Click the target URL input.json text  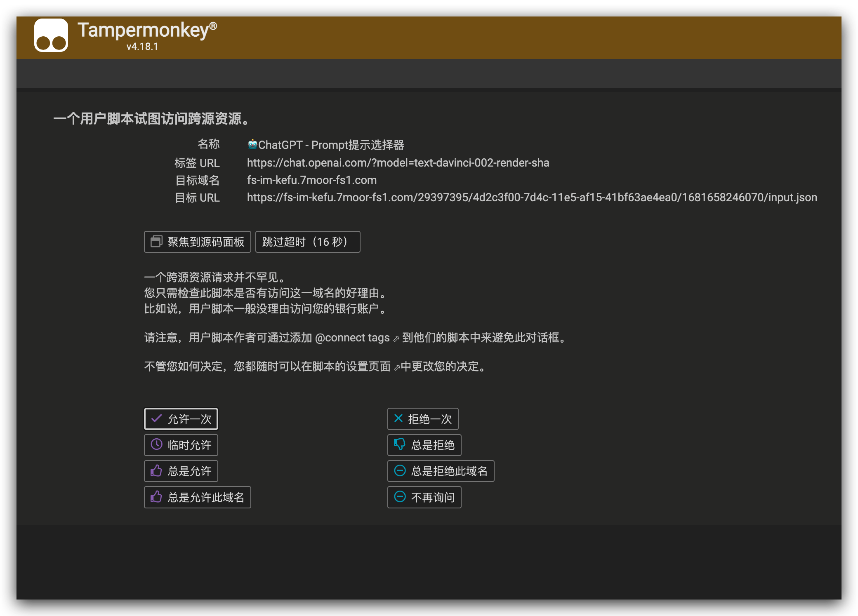coord(532,197)
